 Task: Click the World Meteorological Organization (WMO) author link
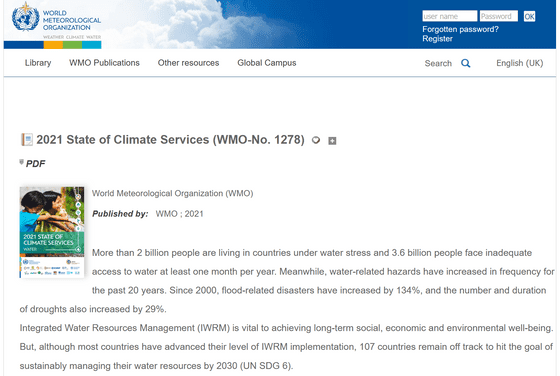[x=172, y=193]
